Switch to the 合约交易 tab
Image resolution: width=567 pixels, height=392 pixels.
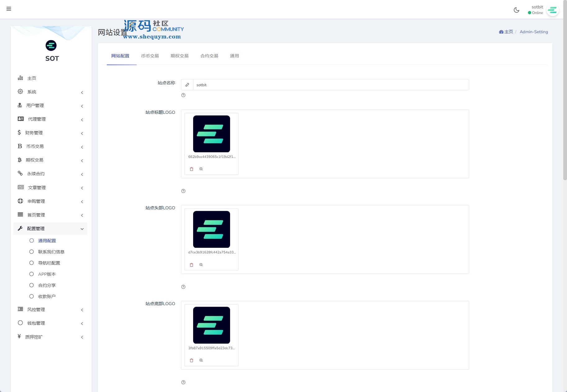point(209,56)
